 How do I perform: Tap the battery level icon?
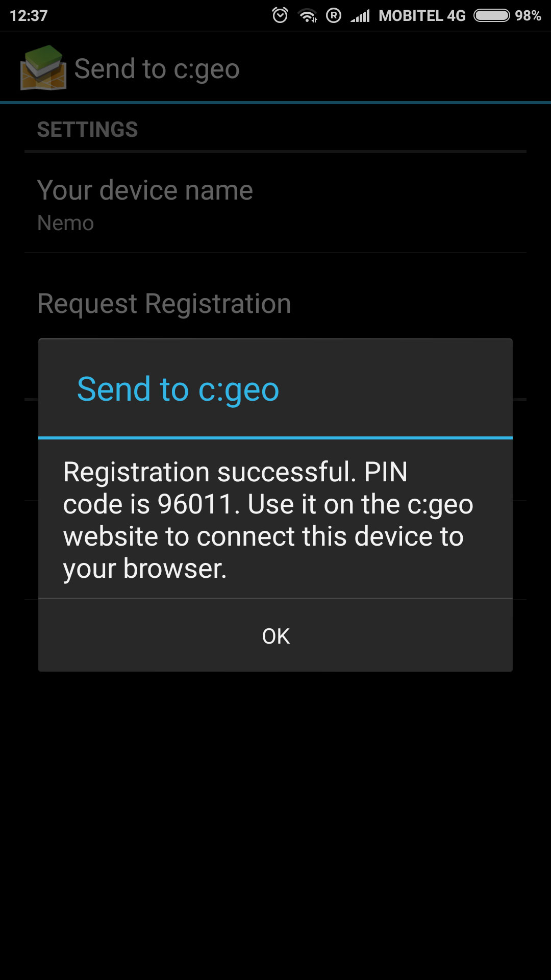pos(492,15)
